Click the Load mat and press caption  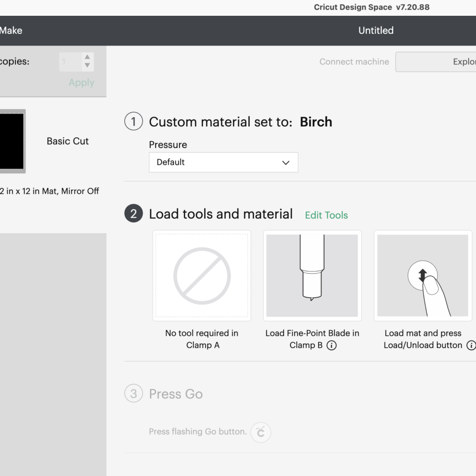tap(423, 339)
